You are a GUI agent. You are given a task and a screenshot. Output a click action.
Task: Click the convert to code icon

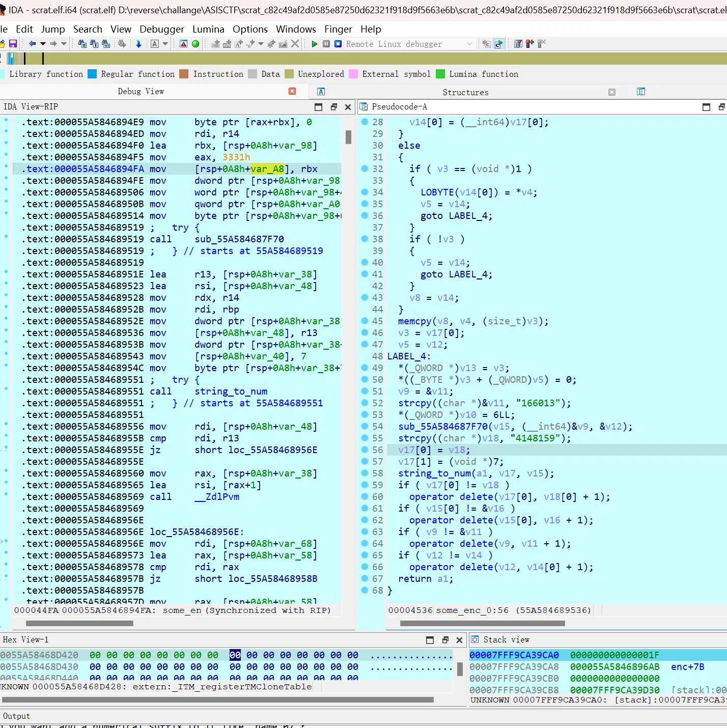[x=215, y=44]
